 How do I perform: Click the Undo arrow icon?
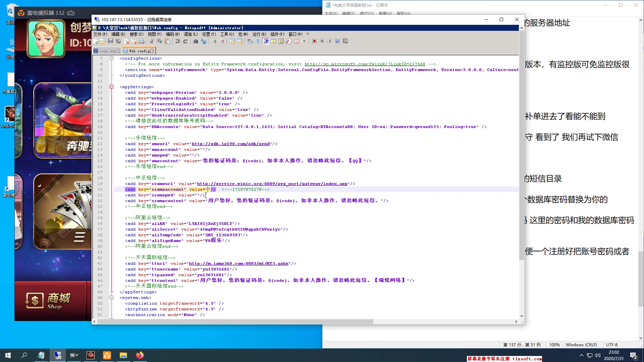177,41
